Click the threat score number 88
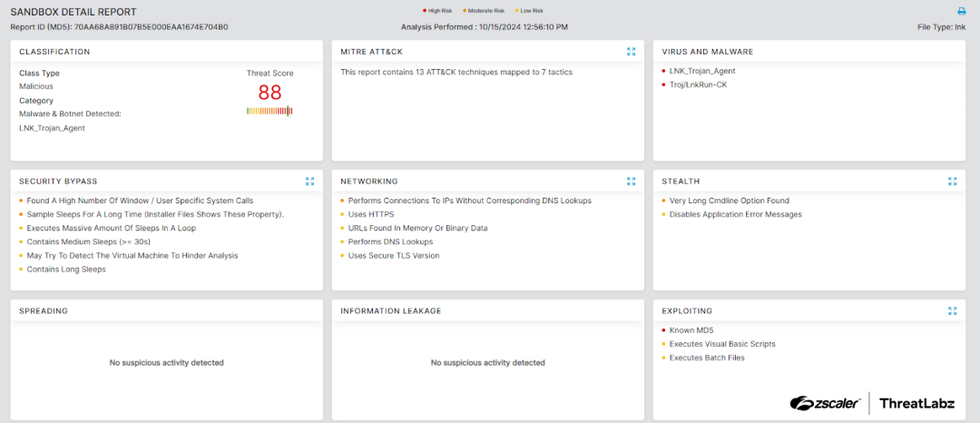Screen dimensions: 980x423 [269, 93]
